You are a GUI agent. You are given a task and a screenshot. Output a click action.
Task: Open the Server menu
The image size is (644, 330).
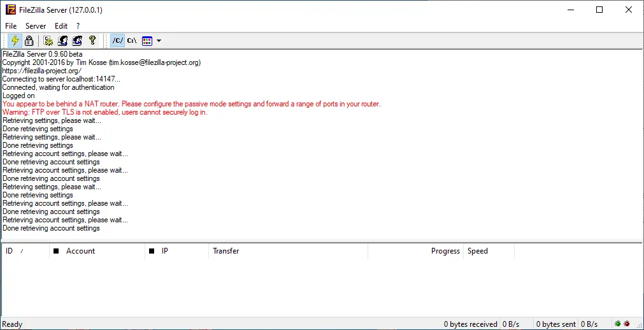tap(36, 26)
